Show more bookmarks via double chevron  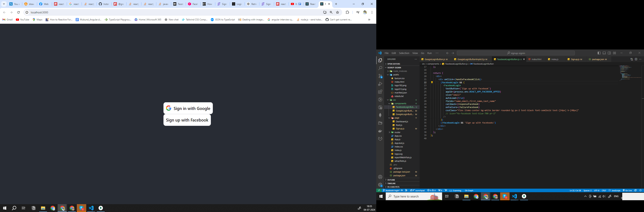click(x=369, y=19)
